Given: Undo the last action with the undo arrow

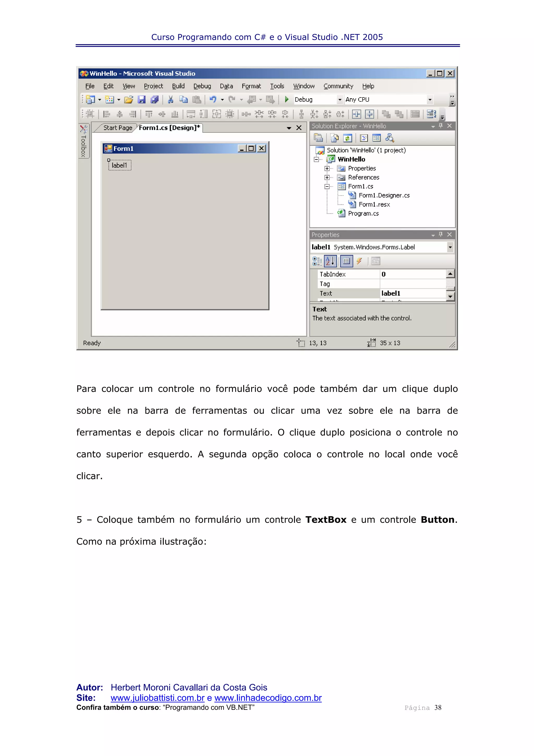Looking at the screenshot, I should tap(213, 99).
